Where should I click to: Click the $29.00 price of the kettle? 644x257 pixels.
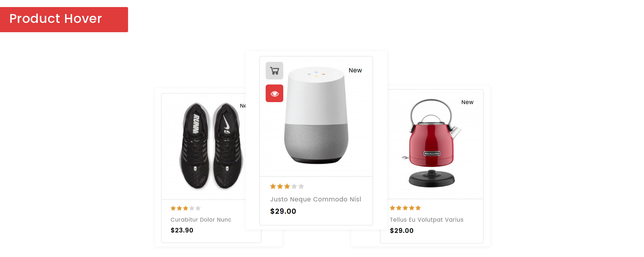[401, 231]
